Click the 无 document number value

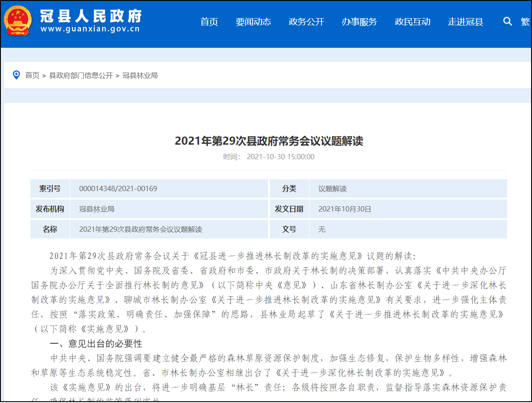click(x=322, y=230)
